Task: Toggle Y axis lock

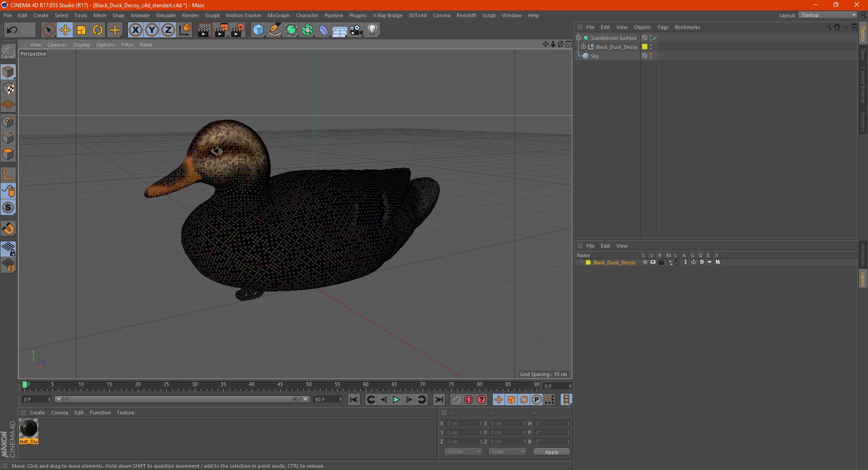Action: tap(152, 30)
